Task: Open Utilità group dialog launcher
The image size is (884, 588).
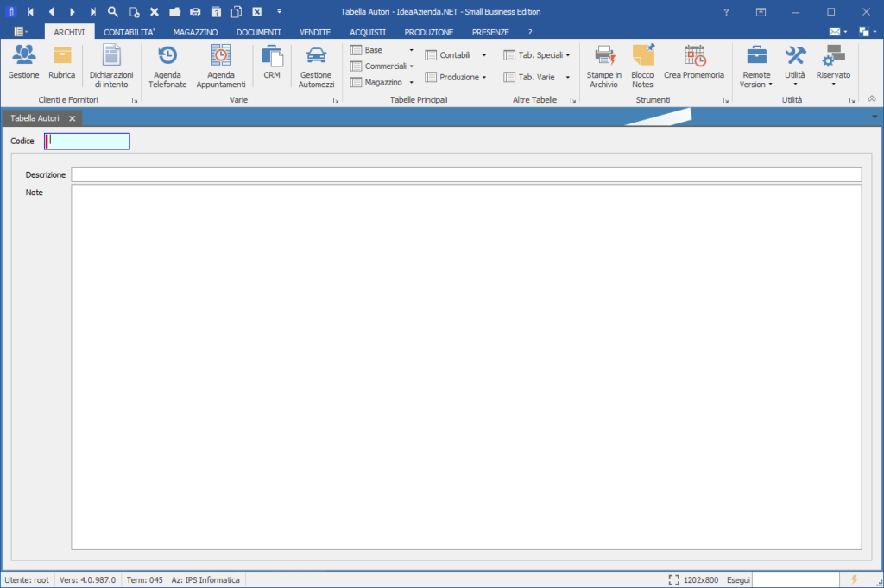Action: click(852, 100)
